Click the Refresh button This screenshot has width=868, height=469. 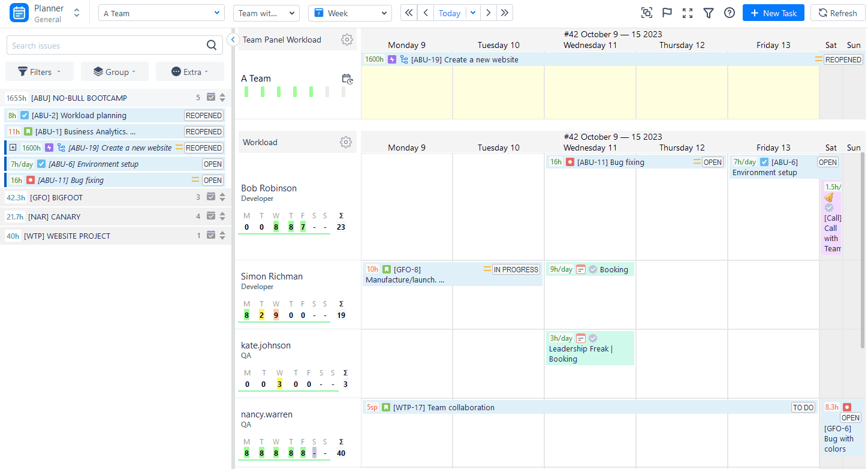[x=837, y=13]
